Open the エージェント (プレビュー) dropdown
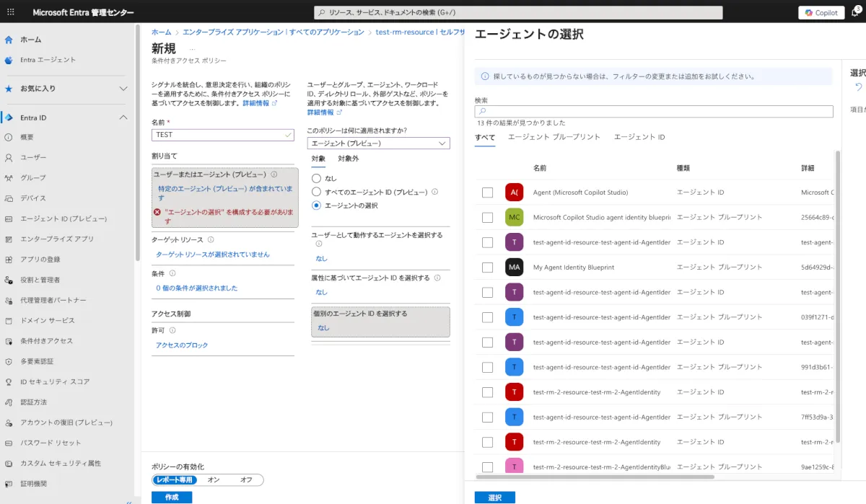This screenshot has width=866, height=504. pyautogui.click(x=378, y=143)
